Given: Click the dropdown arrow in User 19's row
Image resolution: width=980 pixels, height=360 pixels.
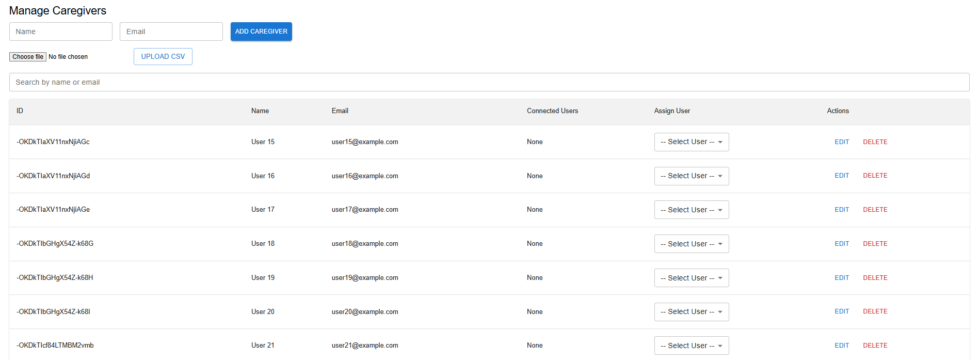Looking at the screenshot, I should click(x=720, y=278).
